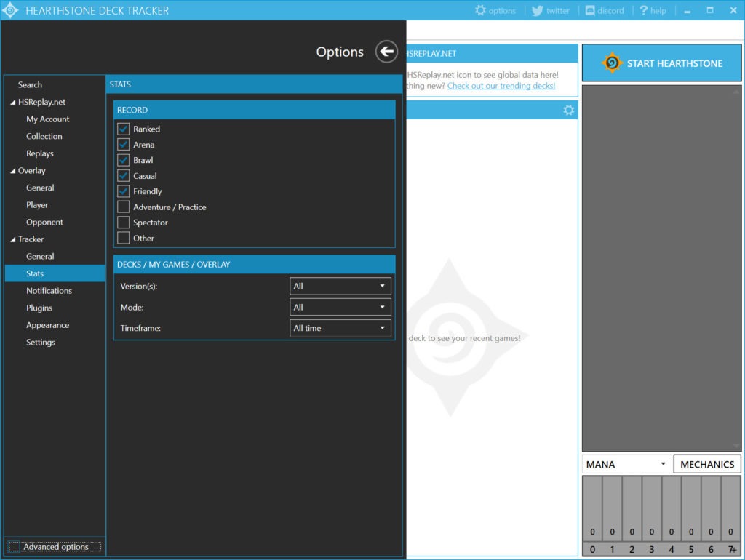Screen dimensions: 745x560
Task: Collapse the Overlay tree group
Action: coord(13,171)
